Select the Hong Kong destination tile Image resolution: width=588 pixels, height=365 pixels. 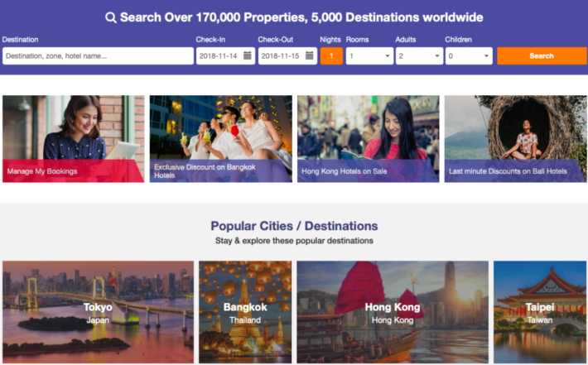point(393,312)
